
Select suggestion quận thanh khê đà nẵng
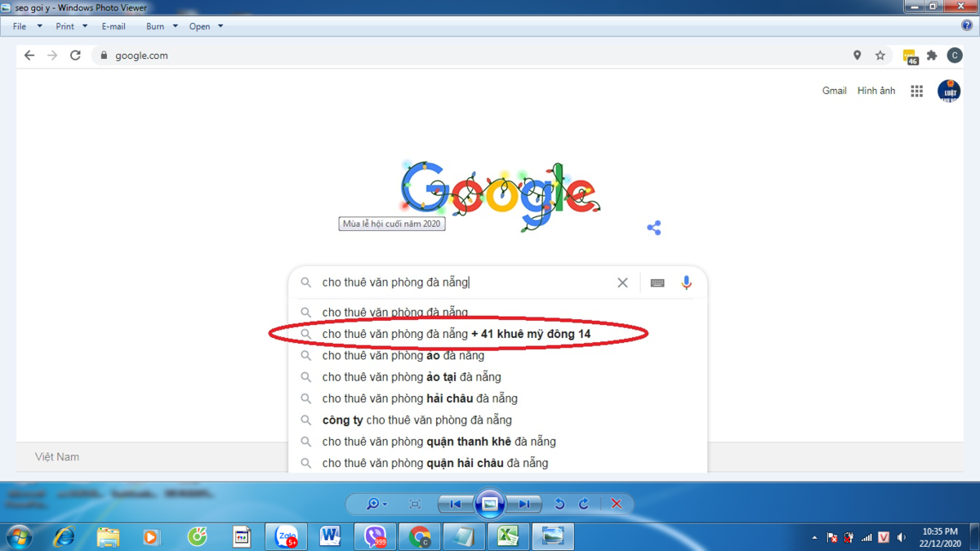click(498, 442)
